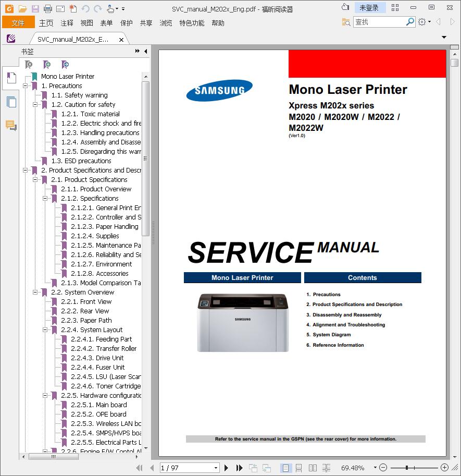This screenshot has width=461, height=476.
Task: Go to the next page arrow
Action: click(x=226, y=468)
